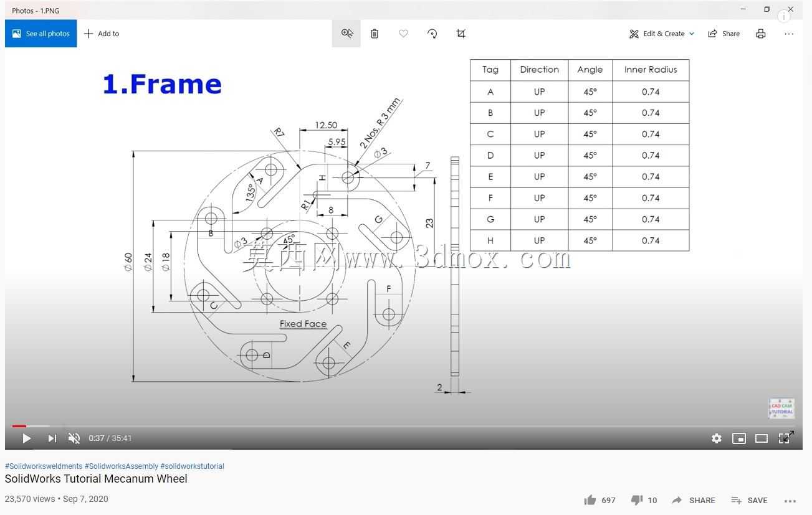Open #Solidworksweldments hashtag link

point(44,466)
